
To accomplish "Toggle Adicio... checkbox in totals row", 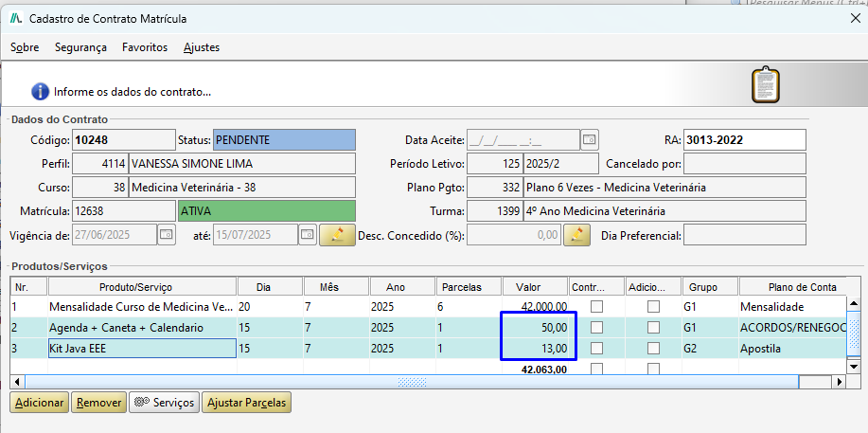I will coord(654,369).
